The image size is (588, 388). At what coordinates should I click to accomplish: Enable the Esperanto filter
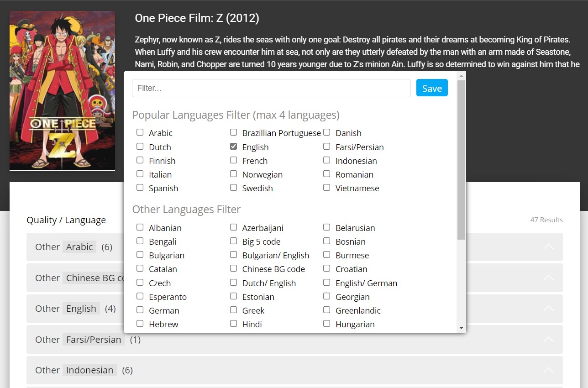(x=140, y=296)
